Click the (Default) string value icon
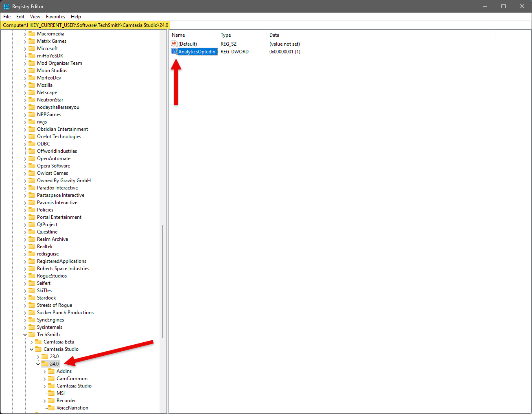The image size is (532, 414). 174,44
